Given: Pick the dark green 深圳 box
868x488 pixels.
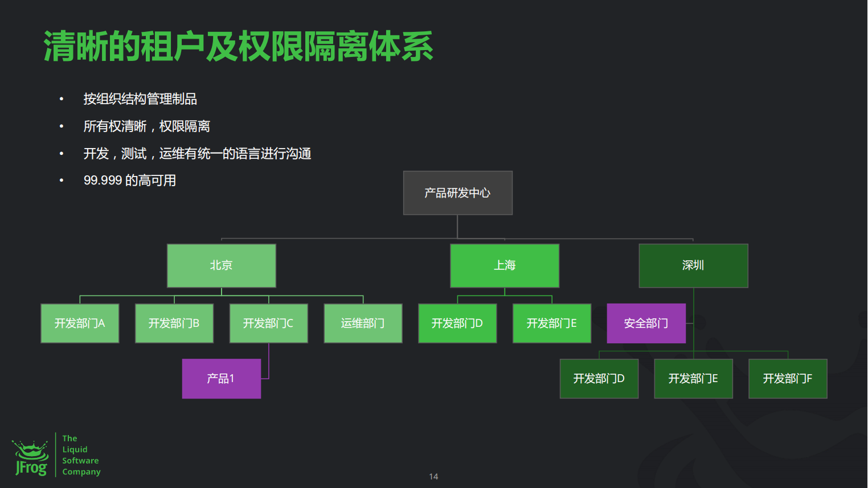Looking at the screenshot, I should (693, 265).
